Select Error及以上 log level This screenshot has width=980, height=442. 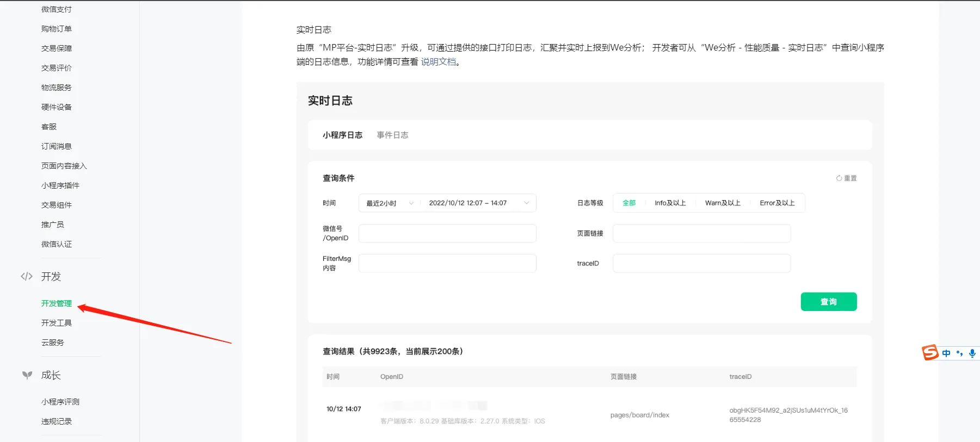click(x=777, y=203)
